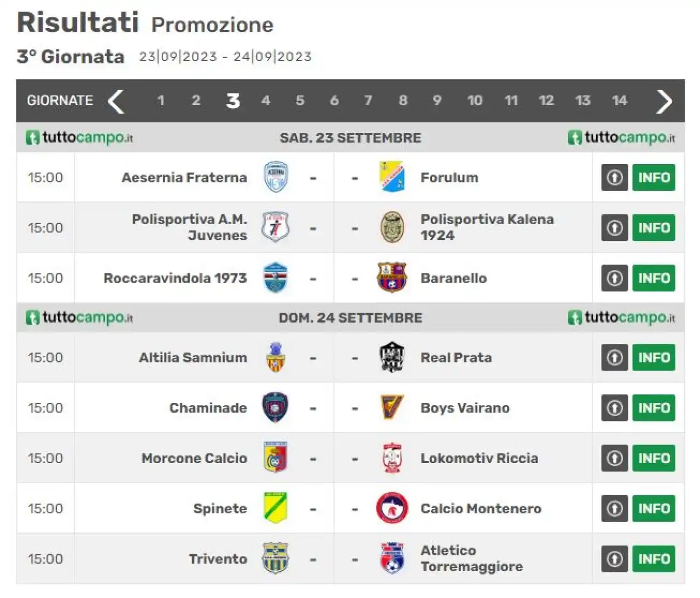
Task: Open the Trivento team crest
Action: (x=276, y=559)
